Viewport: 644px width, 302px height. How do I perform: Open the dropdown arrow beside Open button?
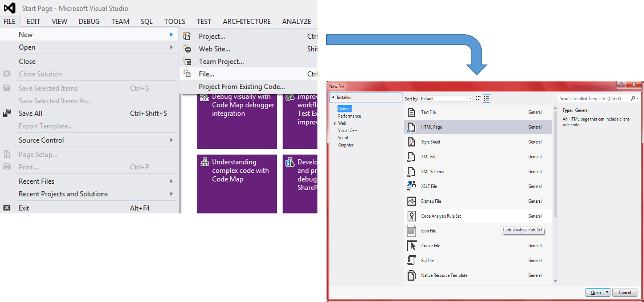coord(607,292)
